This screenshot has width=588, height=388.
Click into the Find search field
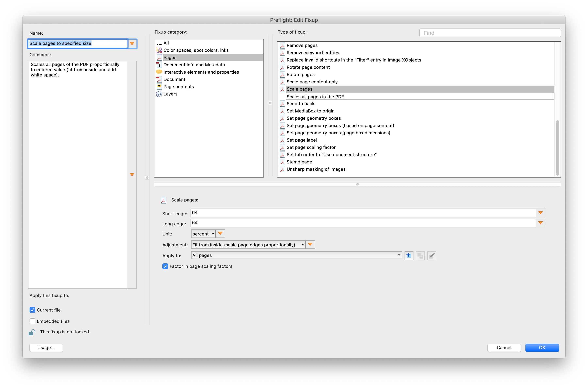click(x=490, y=33)
